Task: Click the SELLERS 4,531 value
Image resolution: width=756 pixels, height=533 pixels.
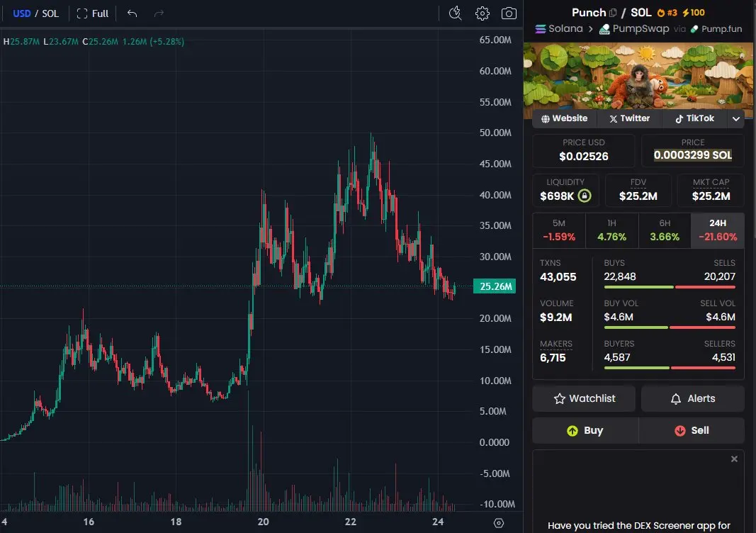Action: (723, 357)
